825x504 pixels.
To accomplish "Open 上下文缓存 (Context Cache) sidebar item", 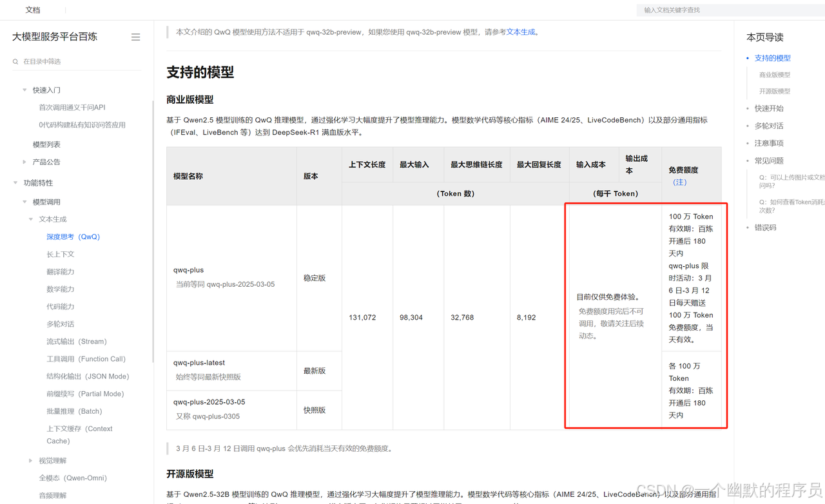I will (79, 435).
